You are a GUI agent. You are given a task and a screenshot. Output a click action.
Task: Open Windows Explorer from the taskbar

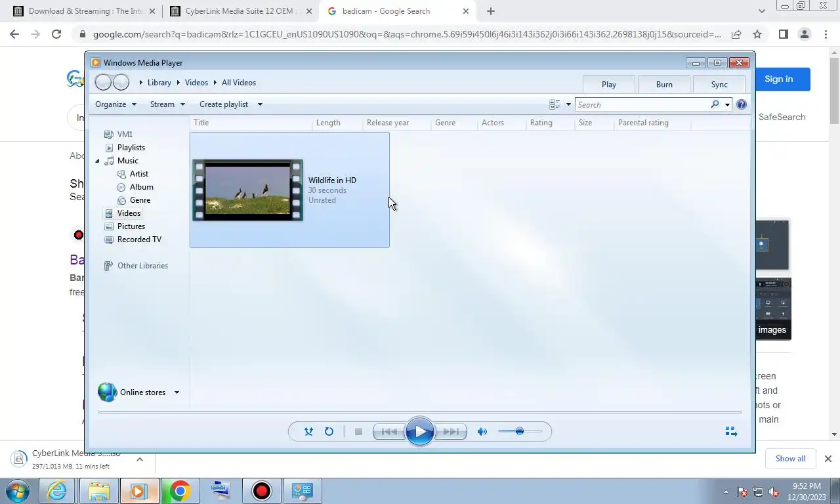coord(98,491)
